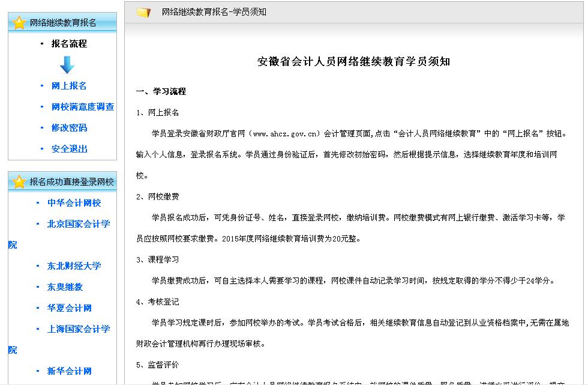Image resolution: width=588 pixels, height=385 pixels.
Task: Click the 报名流程 heading in the sidebar
Action: click(69, 44)
